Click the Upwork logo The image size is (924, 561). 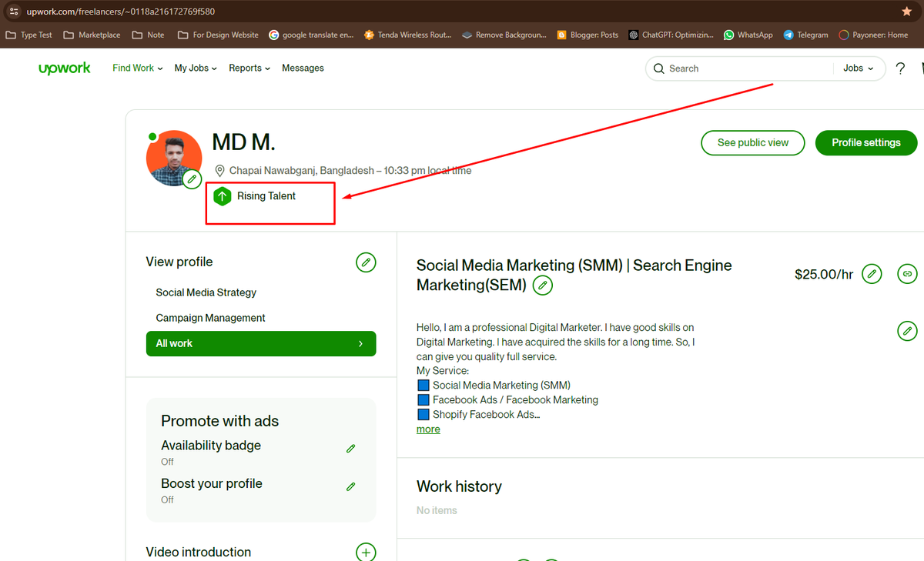(65, 68)
